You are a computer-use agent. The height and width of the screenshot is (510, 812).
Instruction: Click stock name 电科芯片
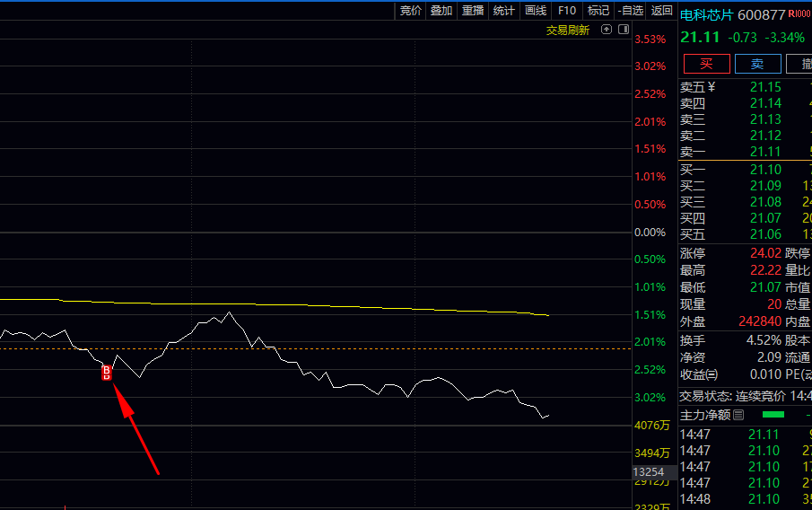click(707, 15)
